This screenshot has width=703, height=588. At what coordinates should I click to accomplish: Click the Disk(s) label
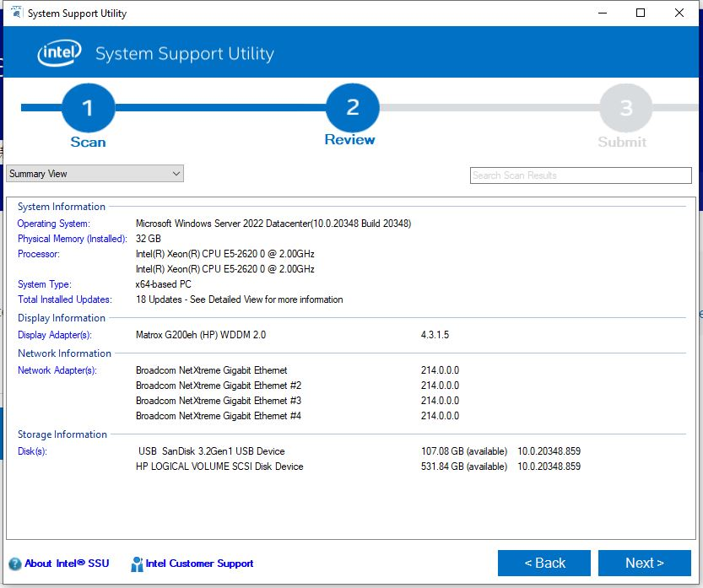32,452
